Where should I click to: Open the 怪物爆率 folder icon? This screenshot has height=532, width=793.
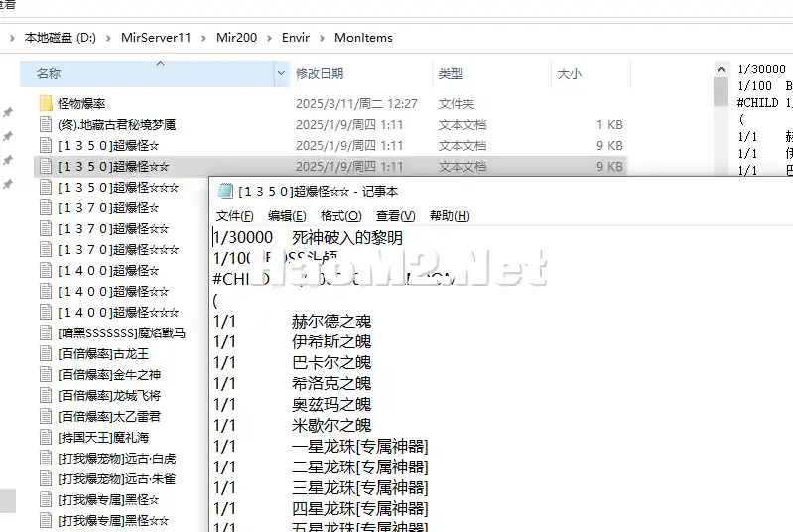click(x=46, y=103)
